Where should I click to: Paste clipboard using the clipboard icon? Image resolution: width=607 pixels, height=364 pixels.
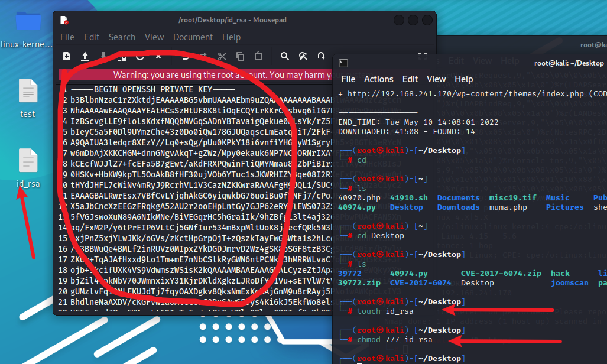pyautogui.click(x=258, y=57)
